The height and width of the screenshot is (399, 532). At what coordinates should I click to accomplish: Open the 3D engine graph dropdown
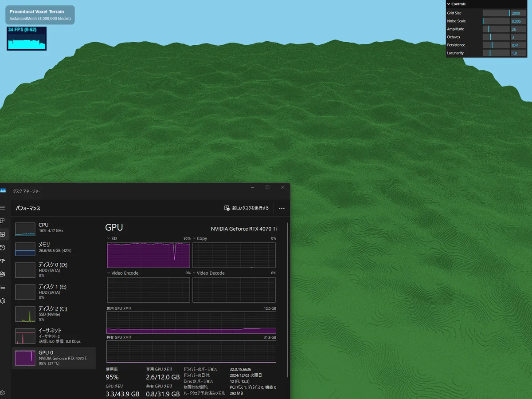pos(110,238)
